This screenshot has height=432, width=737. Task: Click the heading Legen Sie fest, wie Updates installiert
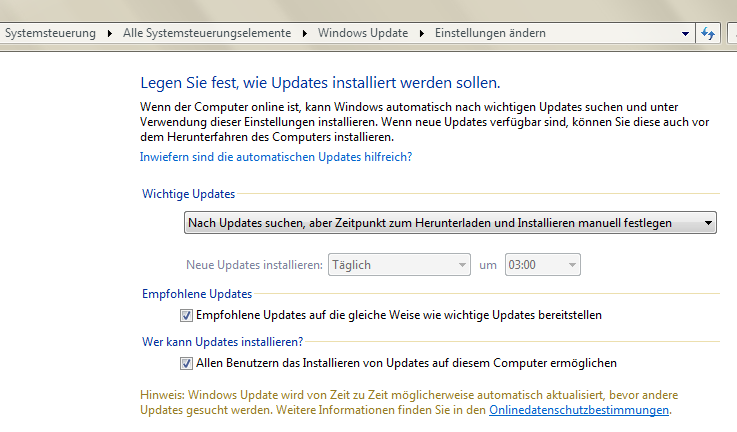320,83
